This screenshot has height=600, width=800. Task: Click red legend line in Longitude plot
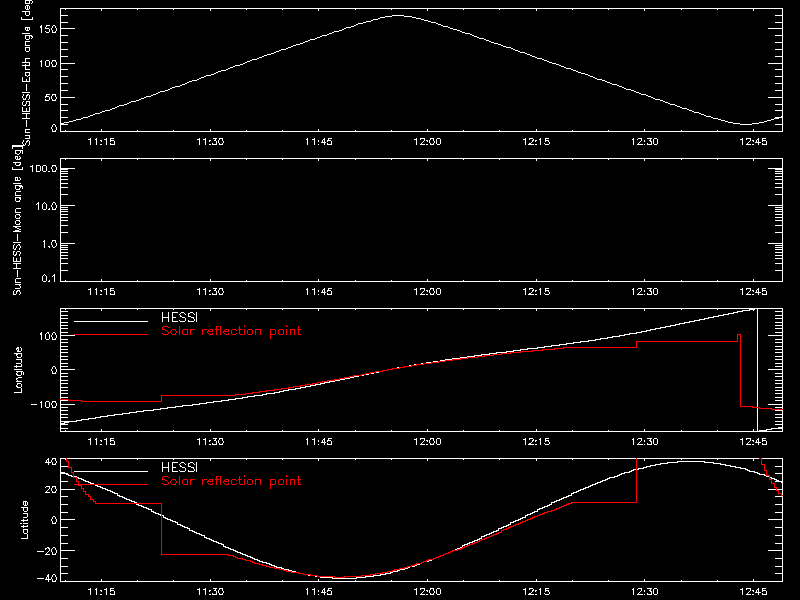[x=111, y=335]
